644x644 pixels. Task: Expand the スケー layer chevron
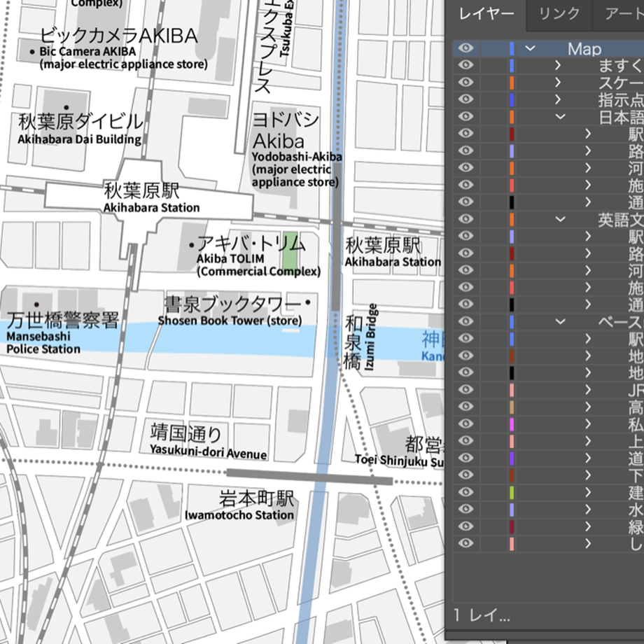(557, 82)
